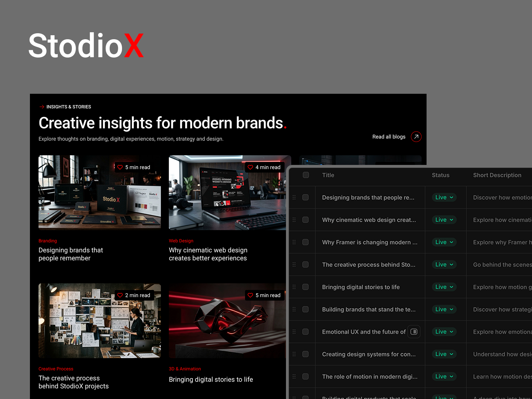This screenshot has width=532, height=399.
Task: Check the Emotional UX and the future row
Action: click(306, 332)
